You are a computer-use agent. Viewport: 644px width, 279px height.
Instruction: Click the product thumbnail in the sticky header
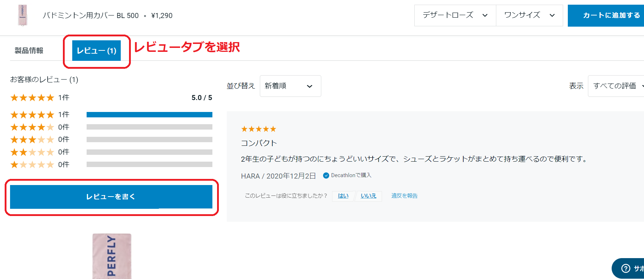23,15
